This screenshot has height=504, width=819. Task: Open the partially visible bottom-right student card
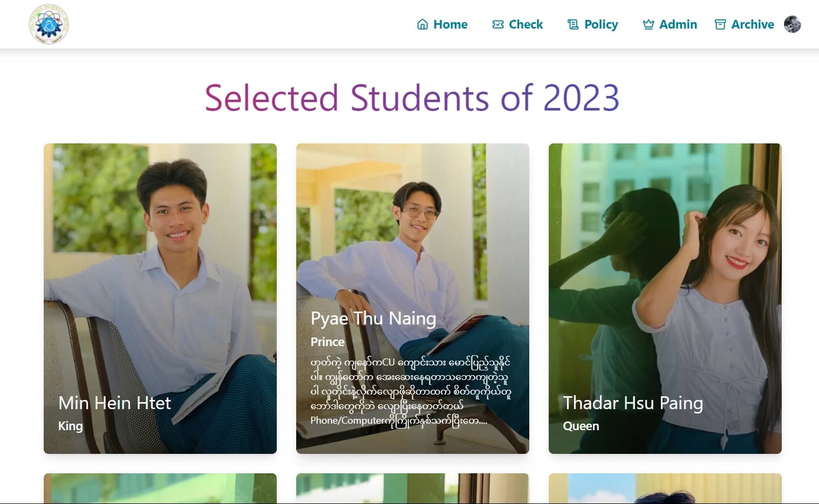(665, 488)
